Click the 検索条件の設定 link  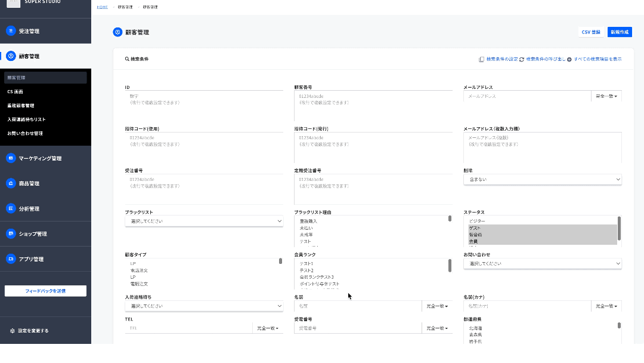[502, 59]
